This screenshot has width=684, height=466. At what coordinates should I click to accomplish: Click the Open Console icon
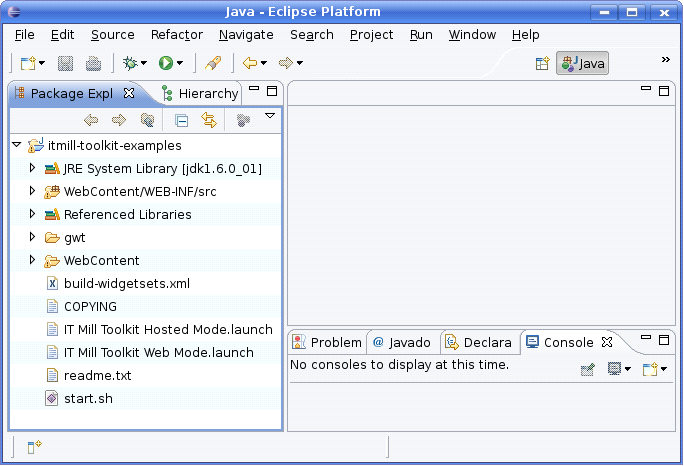tap(650, 370)
